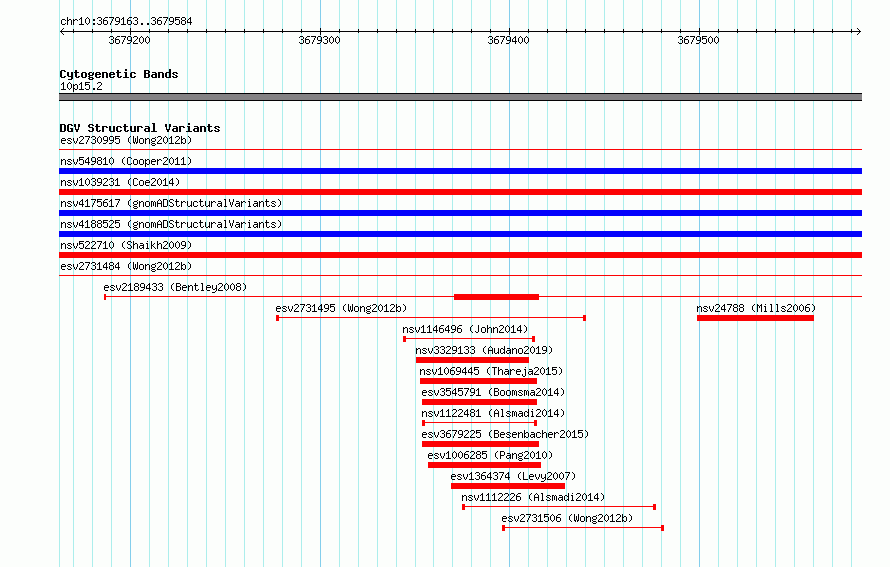
Task: Click the thin line under esv2731506 (Wong2012b)
Action: click(583, 528)
